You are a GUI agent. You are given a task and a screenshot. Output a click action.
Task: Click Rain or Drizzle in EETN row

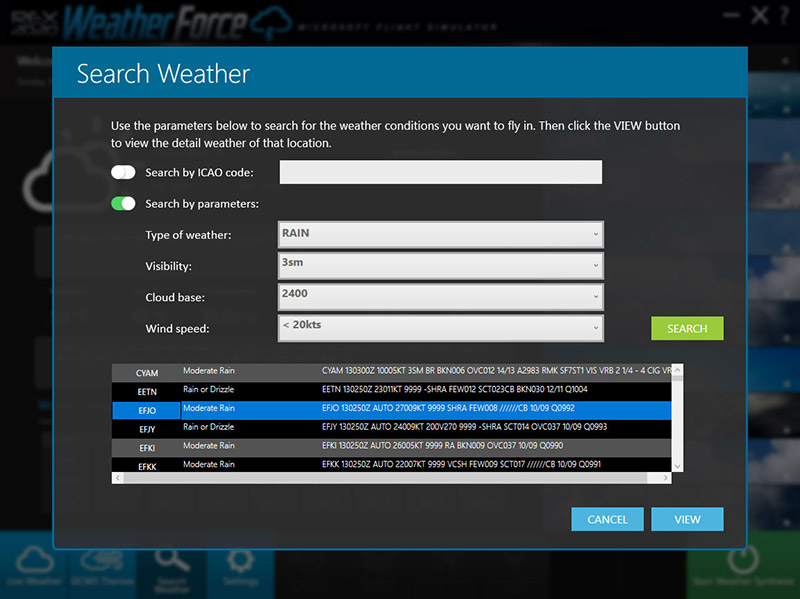coord(208,389)
